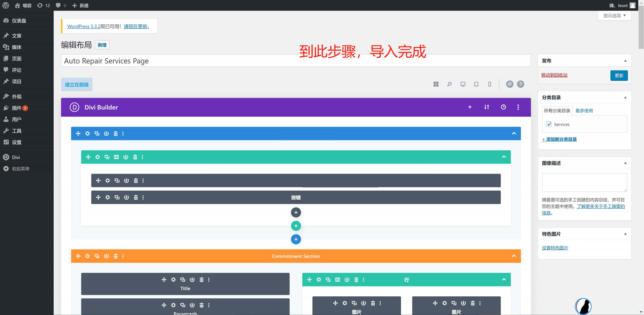The image size is (644, 315).
Task: Open 设置特色图片 featured image link
Action: (x=554, y=248)
